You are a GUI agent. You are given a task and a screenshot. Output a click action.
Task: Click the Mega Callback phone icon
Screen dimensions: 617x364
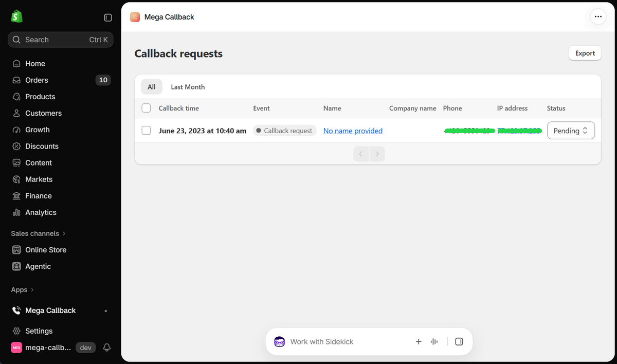[x=16, y=311]
